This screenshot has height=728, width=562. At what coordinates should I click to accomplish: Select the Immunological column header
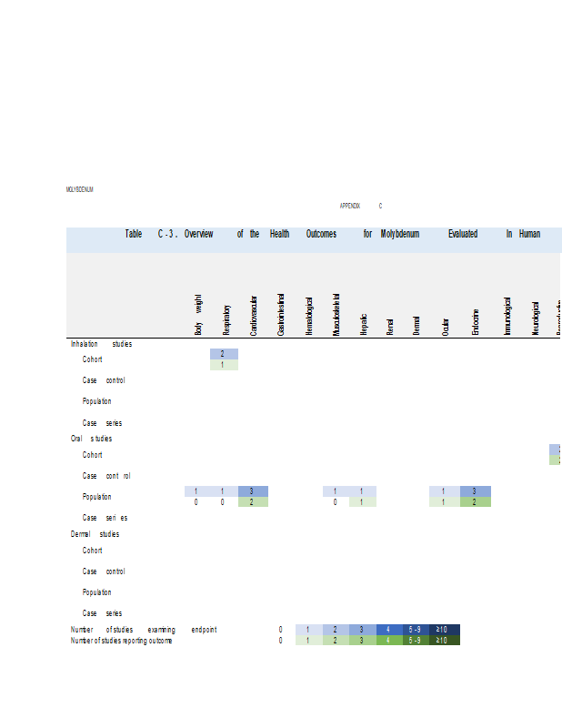coord(507,315)
